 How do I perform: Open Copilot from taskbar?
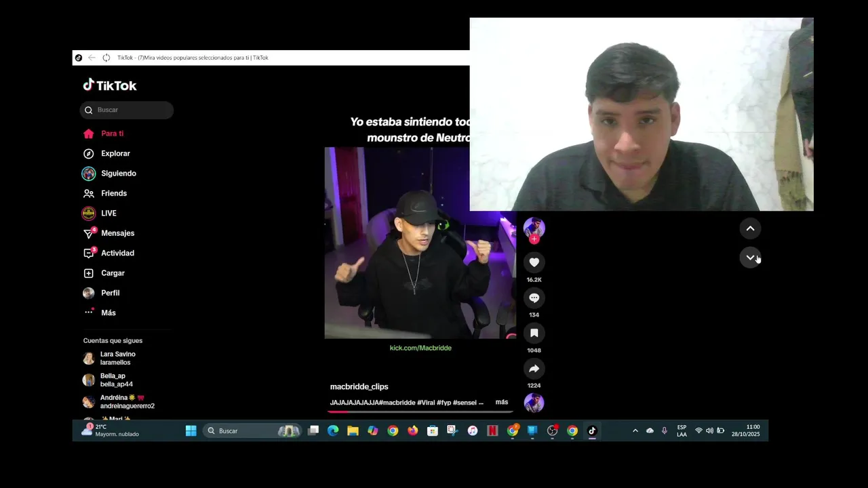373,430
